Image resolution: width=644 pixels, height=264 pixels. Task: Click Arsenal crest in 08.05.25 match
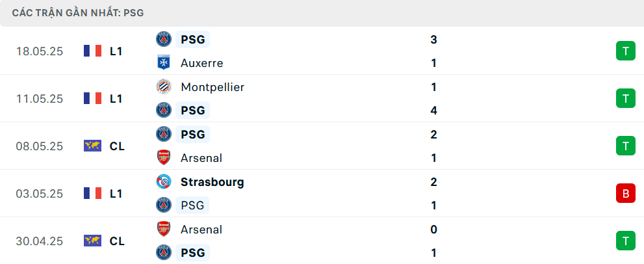coord(164,158)
